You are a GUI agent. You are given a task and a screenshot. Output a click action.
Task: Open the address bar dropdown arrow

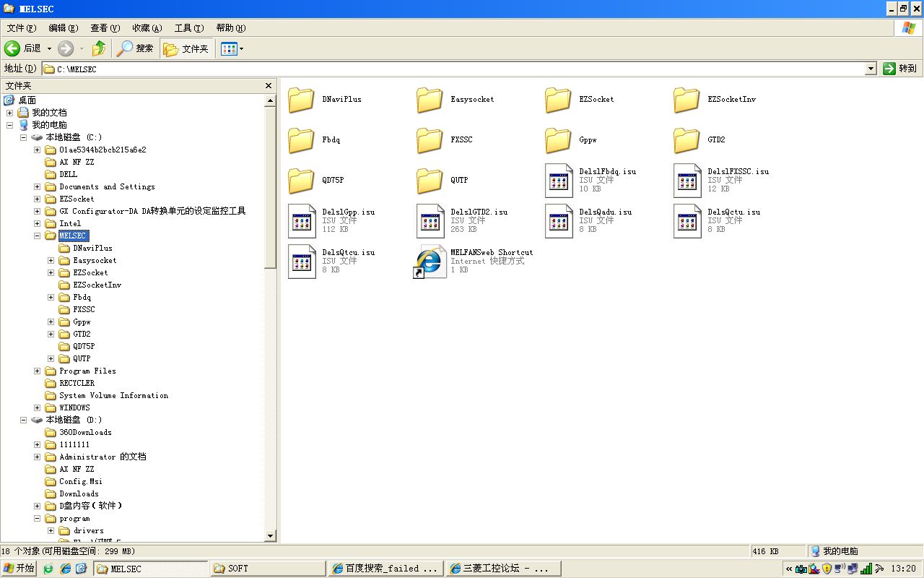pyautogui.click(x=871, y=69)
